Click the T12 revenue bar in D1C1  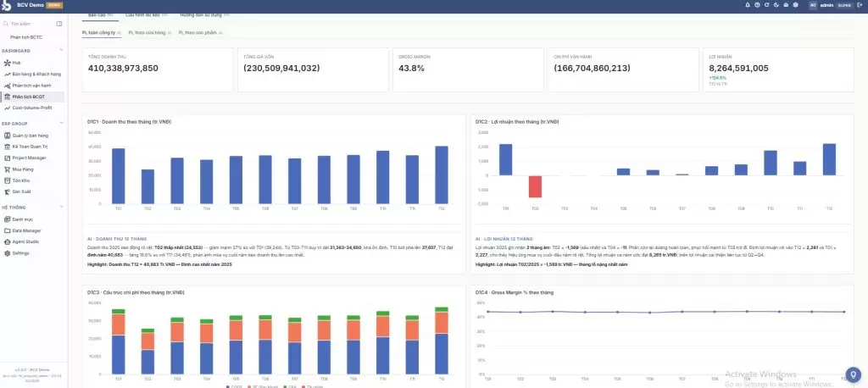pyautogui.click(x=441, y=175)
